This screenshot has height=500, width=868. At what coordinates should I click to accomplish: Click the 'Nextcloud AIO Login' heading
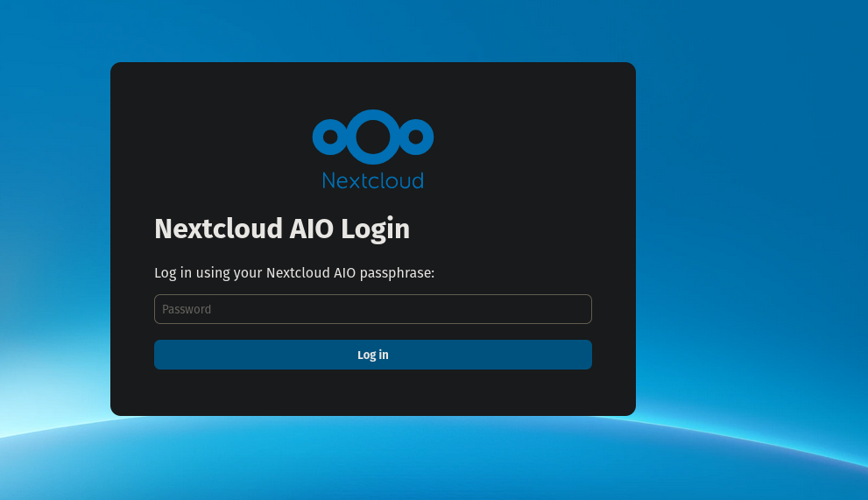(x=281, y=229)
